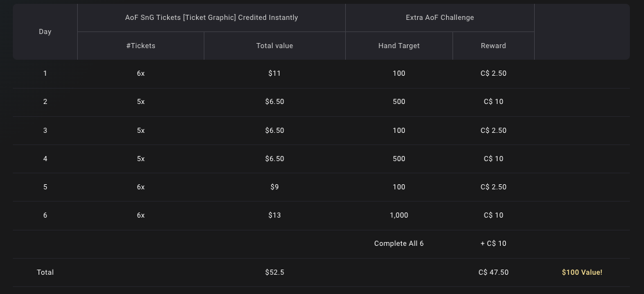644x294 pixels.
Task: Click the Extra AoF Challenge header
Action: tap(440, 17)
